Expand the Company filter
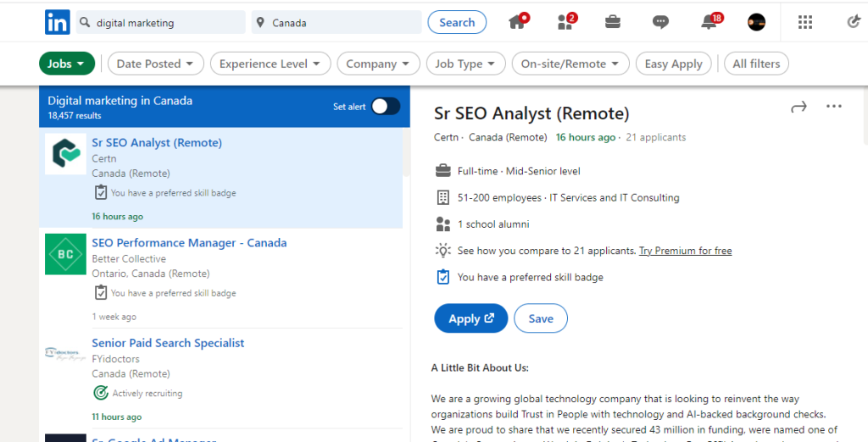Image resolution: width=868 pixels, height=442 pixels. tap(378, 64)
